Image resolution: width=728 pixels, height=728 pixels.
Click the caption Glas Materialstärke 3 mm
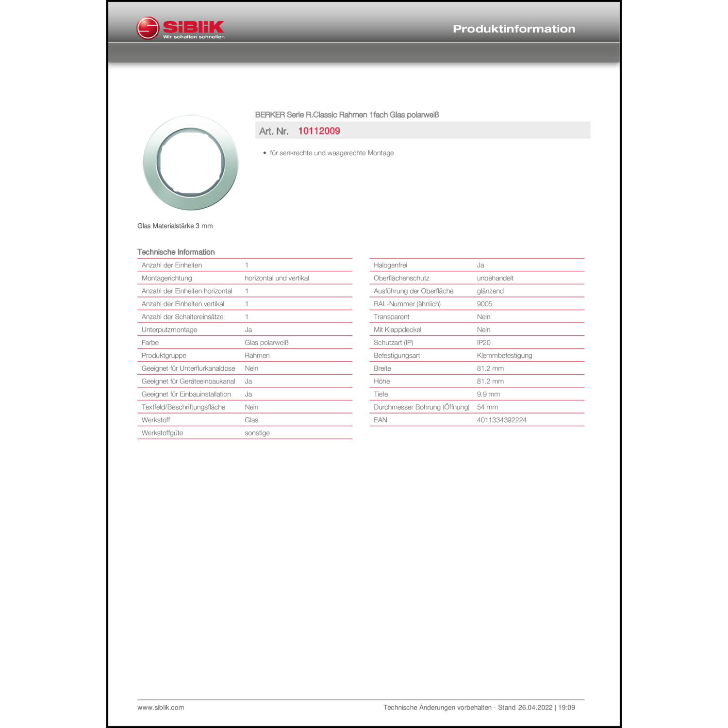(x=175, y=226)
